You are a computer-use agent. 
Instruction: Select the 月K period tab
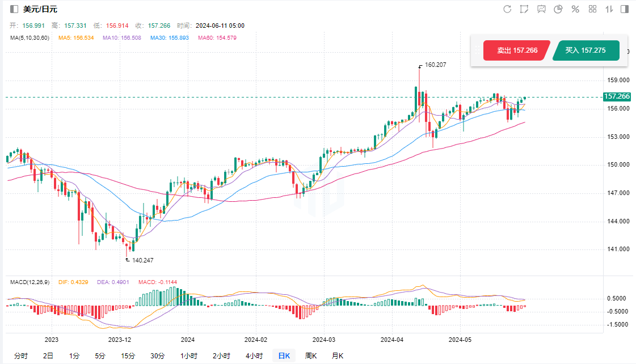(x=338, y=355)
